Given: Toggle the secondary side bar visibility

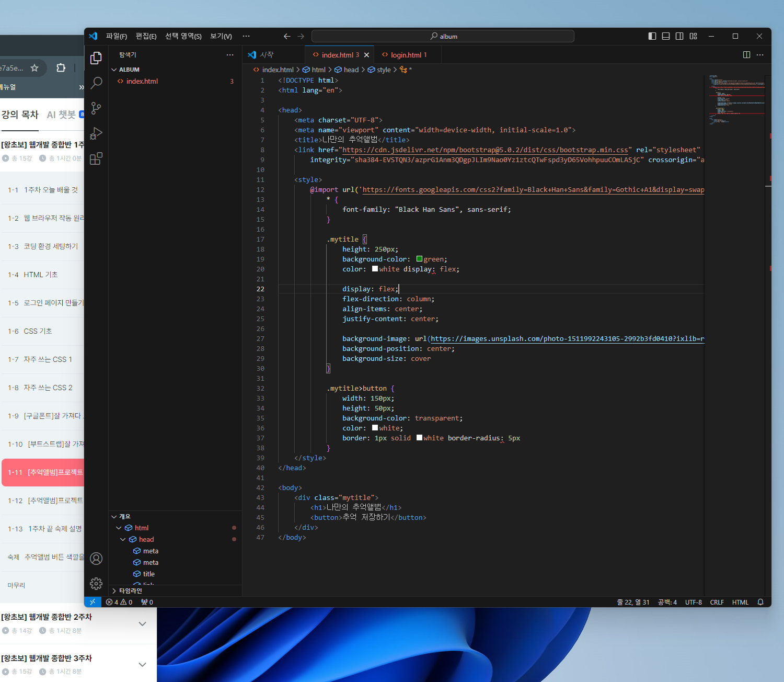Looking at the screenshot, I should tap(679, 36).
